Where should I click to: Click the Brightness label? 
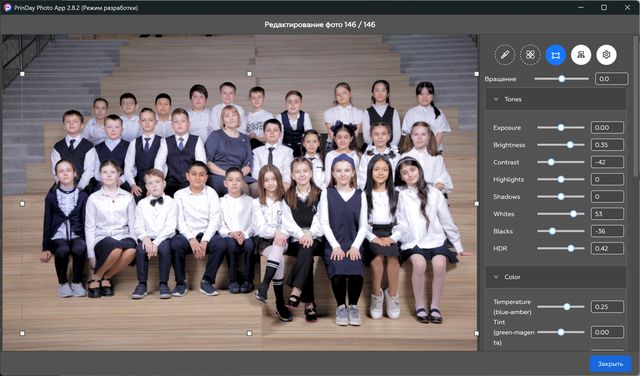pyautogui.click(x=509, y=145)
